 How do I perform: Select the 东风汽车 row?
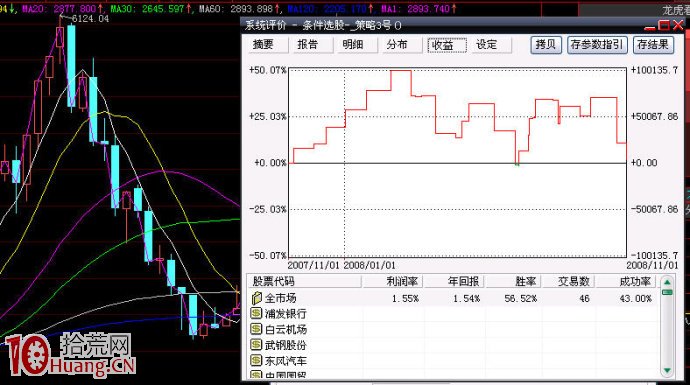(453, 361)
